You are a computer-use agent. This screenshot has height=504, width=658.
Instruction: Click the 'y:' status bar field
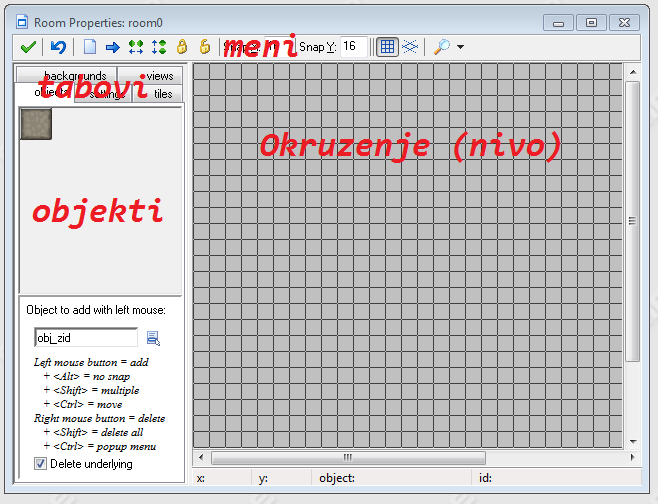pyautogui.click(x=282, y=478)
